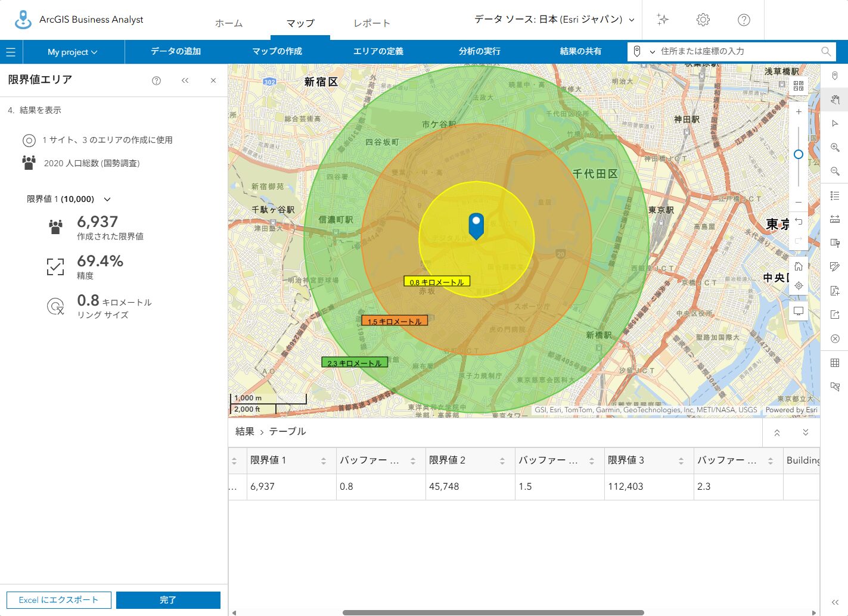Choose the measure ruler tool
Screen dimensions: 848x616
click(835, 219)
